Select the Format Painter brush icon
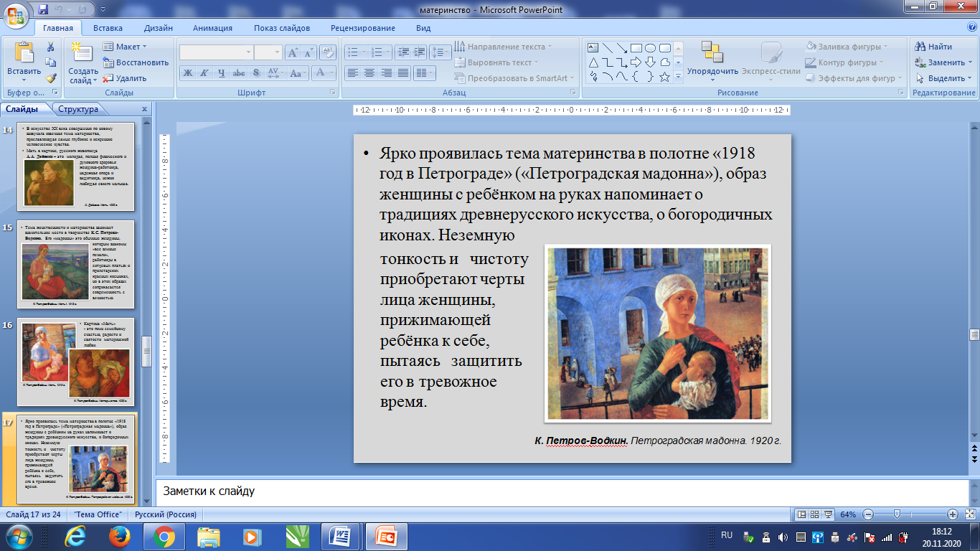This screenshot has width=980, height=551. 51,78
